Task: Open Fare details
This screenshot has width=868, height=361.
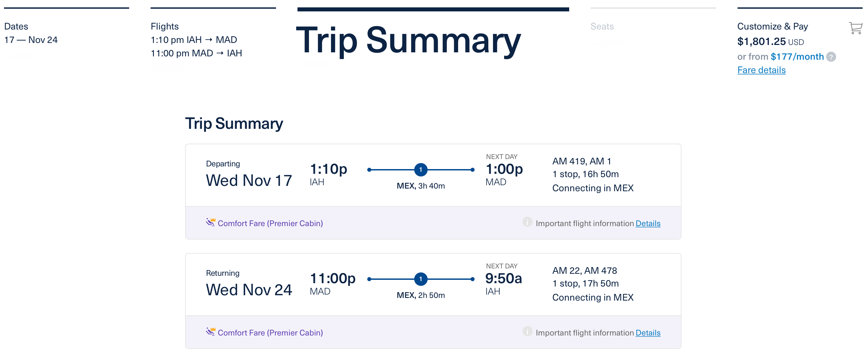Action: [x=762, y=70]
